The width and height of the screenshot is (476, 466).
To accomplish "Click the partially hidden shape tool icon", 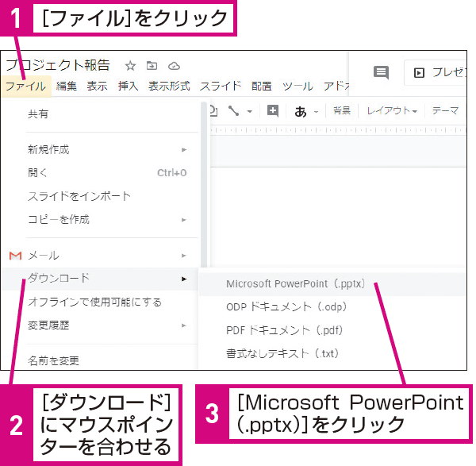I will click(213, 111).
